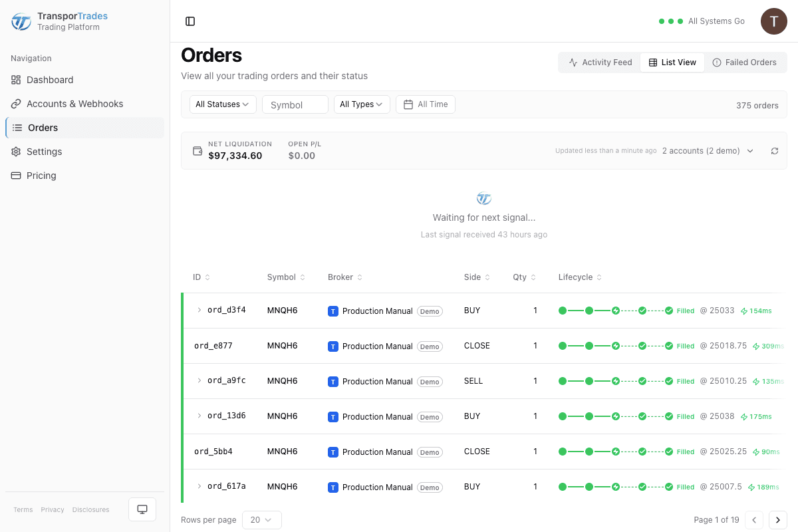Click the Failed Orders warning icon

pos(717,63)
